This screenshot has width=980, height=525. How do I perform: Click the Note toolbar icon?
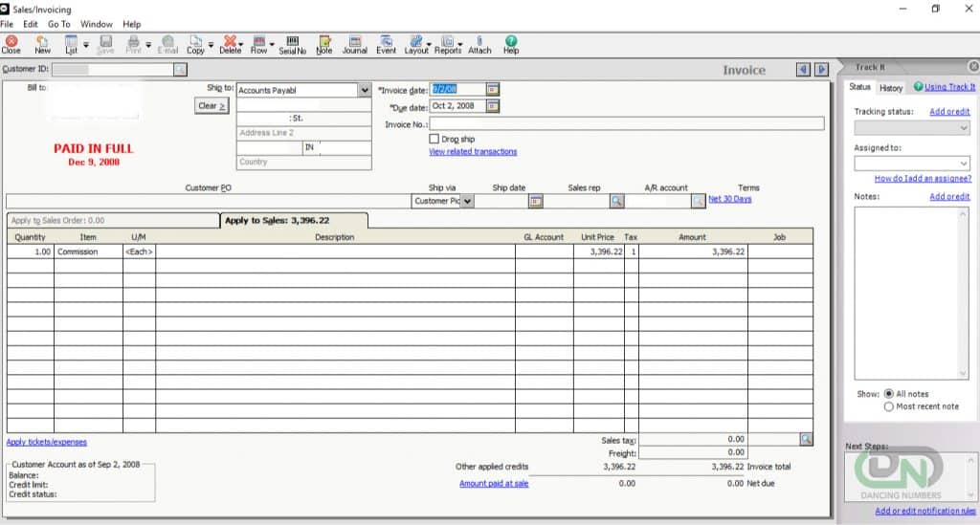pos(324,45)
